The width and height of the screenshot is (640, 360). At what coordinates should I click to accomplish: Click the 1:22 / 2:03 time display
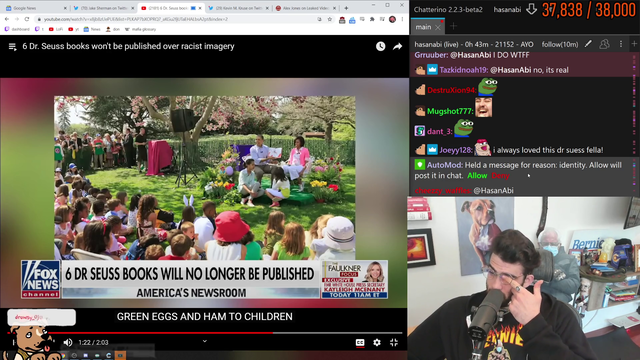pyautogui.click(x=93, y=342)
